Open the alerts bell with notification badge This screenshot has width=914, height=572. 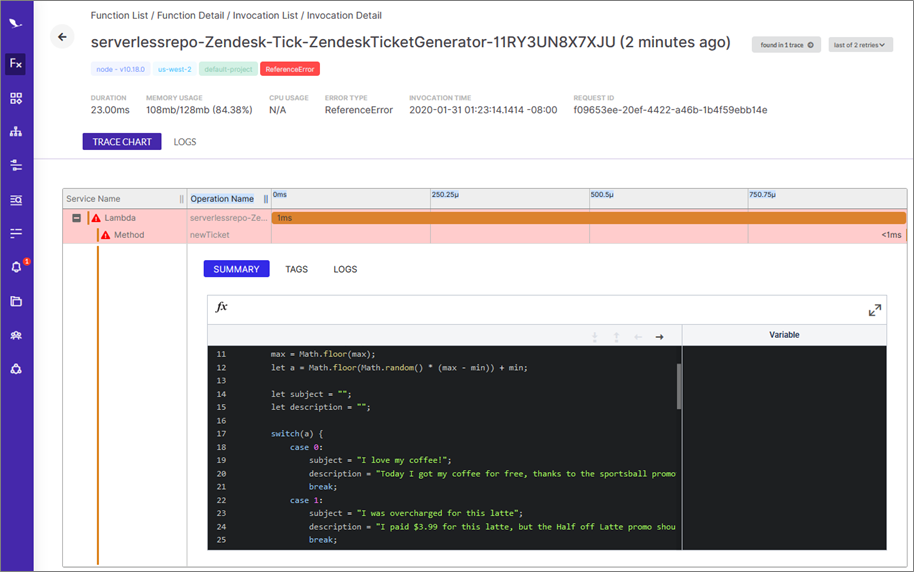17,266
